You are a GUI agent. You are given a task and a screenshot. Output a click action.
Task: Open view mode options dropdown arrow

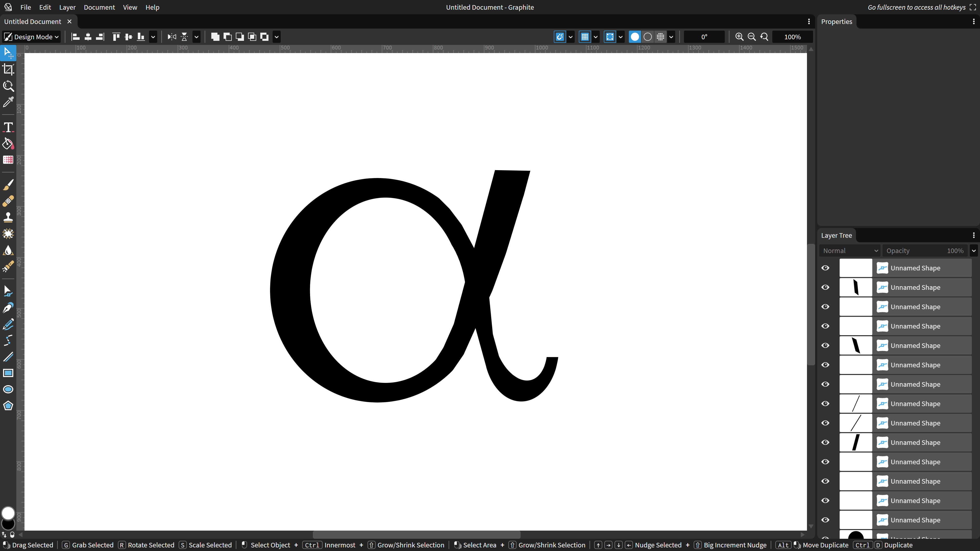pyautogui.click(x=671, y=37)
